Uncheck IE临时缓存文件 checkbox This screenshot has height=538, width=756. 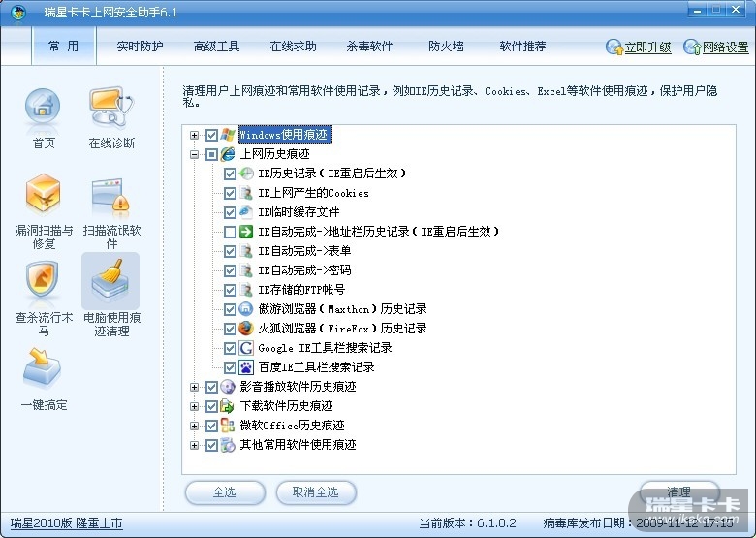[x=230, y=212]
